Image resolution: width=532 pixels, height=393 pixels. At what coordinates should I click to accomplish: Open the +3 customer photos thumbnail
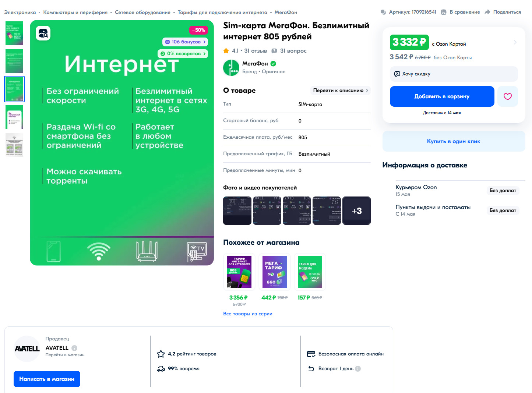(x=356, y=211)
